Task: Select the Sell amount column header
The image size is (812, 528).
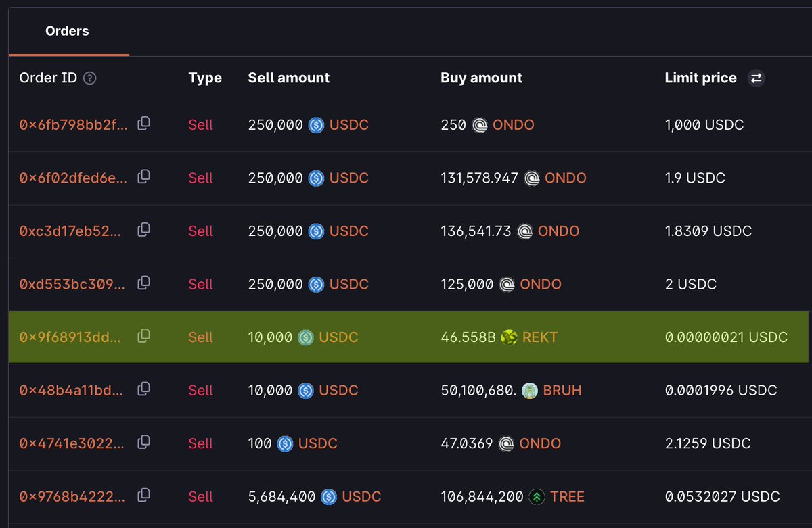Action: [289, 78]
